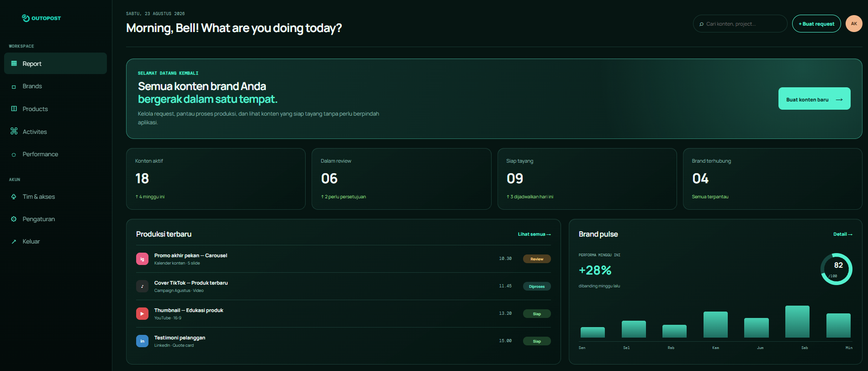868x371 pixels.
Task: Click the Pengaturan gear icon
Action: (14, 219)
